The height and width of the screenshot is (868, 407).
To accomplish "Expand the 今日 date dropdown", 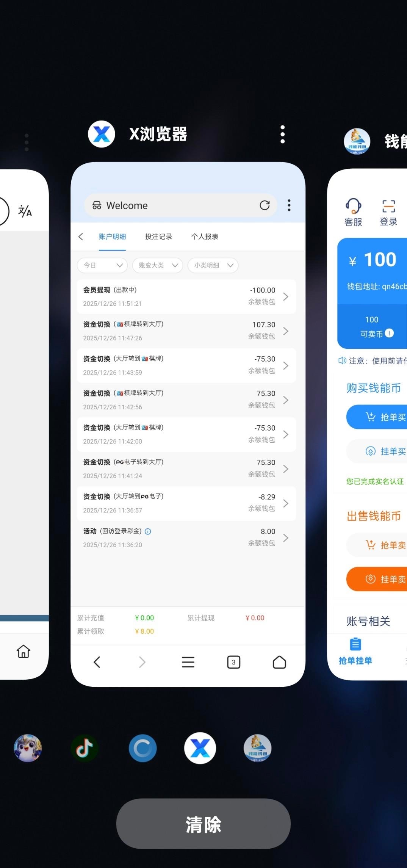I will (102, 265).
